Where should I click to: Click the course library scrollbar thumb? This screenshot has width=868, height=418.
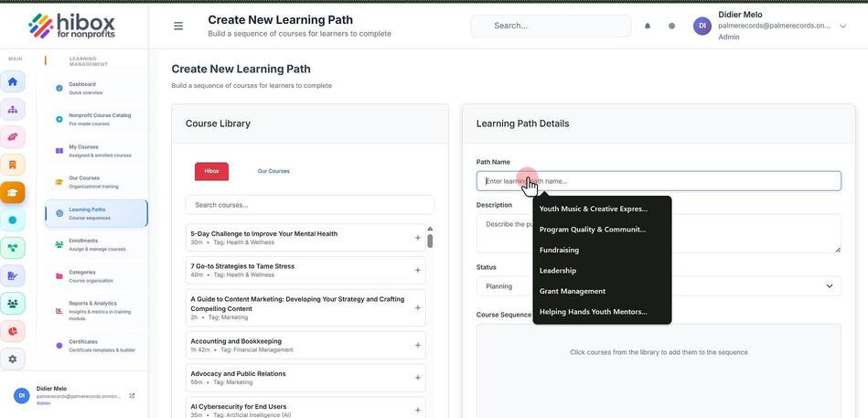coord(430,241)
